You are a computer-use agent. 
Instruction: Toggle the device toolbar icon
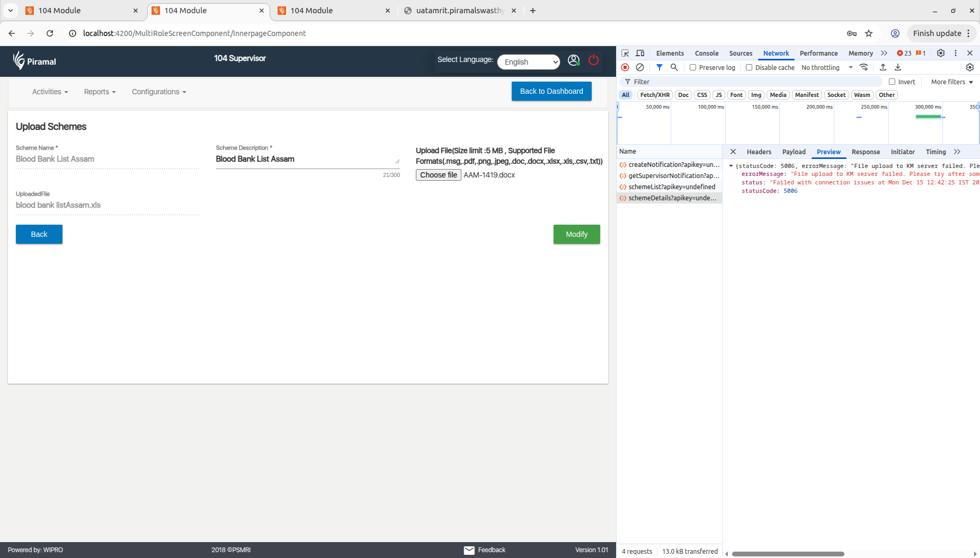coord(640,53)
